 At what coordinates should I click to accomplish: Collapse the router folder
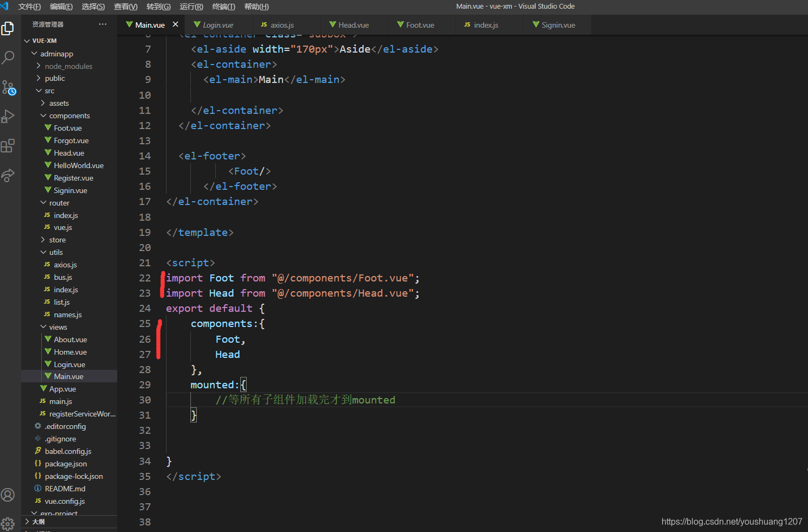point(69,203)
